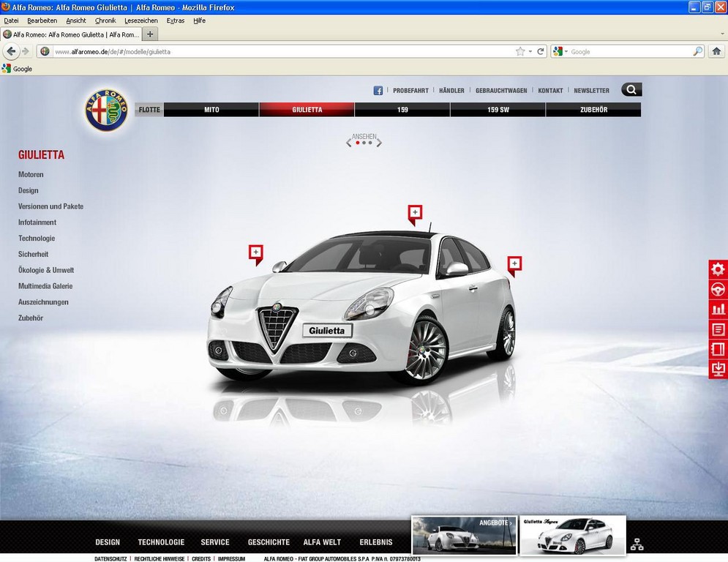Switch to the MITO model tab
The image size is (728, 562).
(x=211, y=110)
